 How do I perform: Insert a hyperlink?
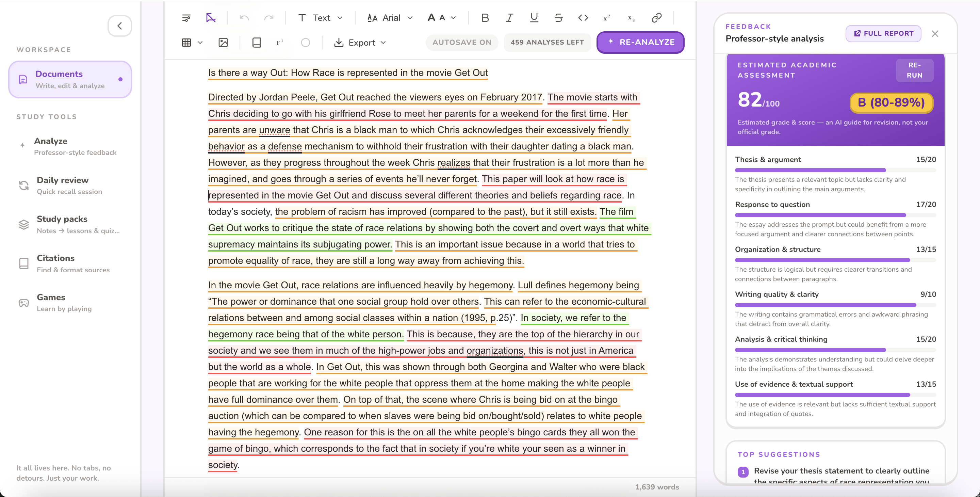tap(657, 18)
